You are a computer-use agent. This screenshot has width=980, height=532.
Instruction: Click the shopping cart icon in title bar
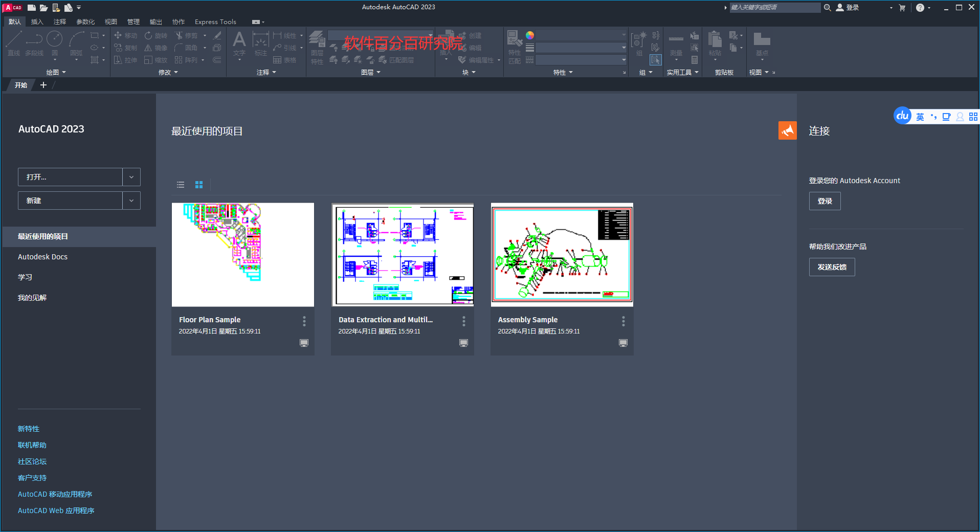(x=902, y=8)
